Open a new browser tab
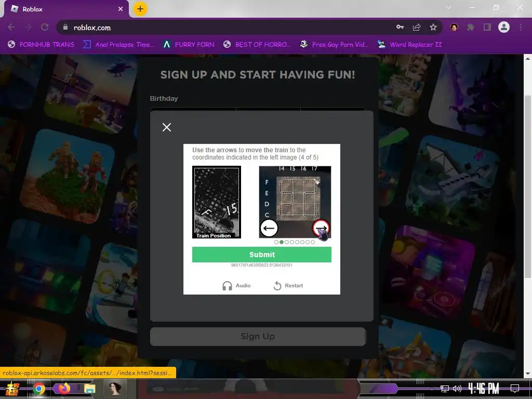This screenshot has height=399, width=532. (x=140, y=9)
